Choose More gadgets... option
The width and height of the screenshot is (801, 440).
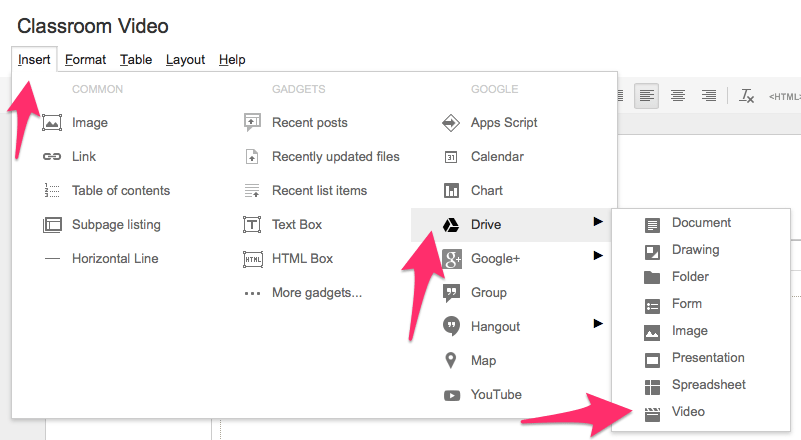click(316, 293)
